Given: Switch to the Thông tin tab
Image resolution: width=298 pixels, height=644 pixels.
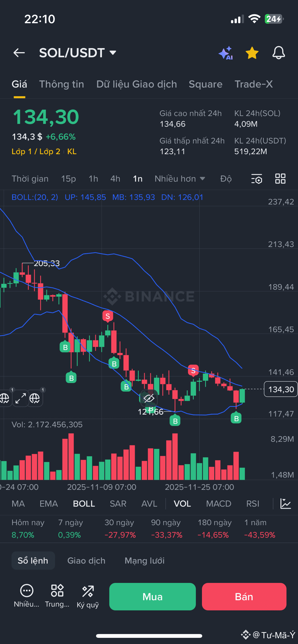Looking at the screenshot, I should [x=62, y=84].
